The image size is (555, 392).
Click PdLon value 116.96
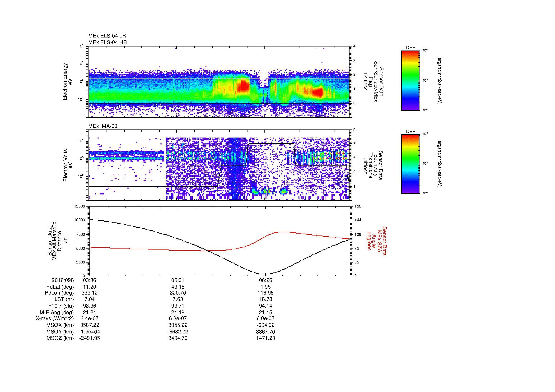click(x=266, y=293)
